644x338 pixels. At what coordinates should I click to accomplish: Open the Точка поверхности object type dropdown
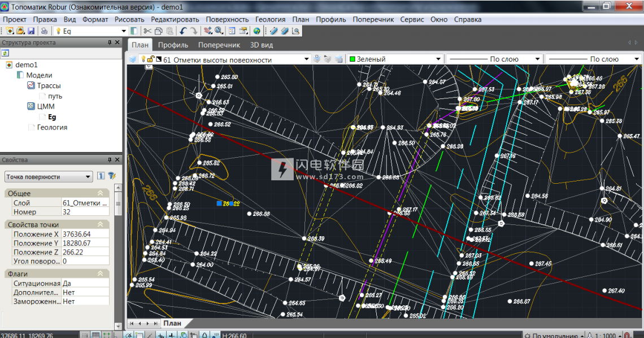(48, 176)
